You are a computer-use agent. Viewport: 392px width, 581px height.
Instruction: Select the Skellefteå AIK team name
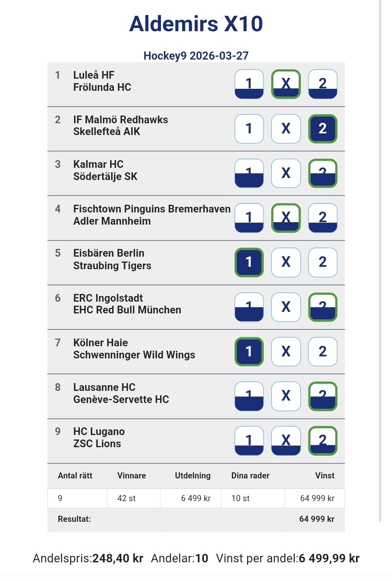[107, 132]
